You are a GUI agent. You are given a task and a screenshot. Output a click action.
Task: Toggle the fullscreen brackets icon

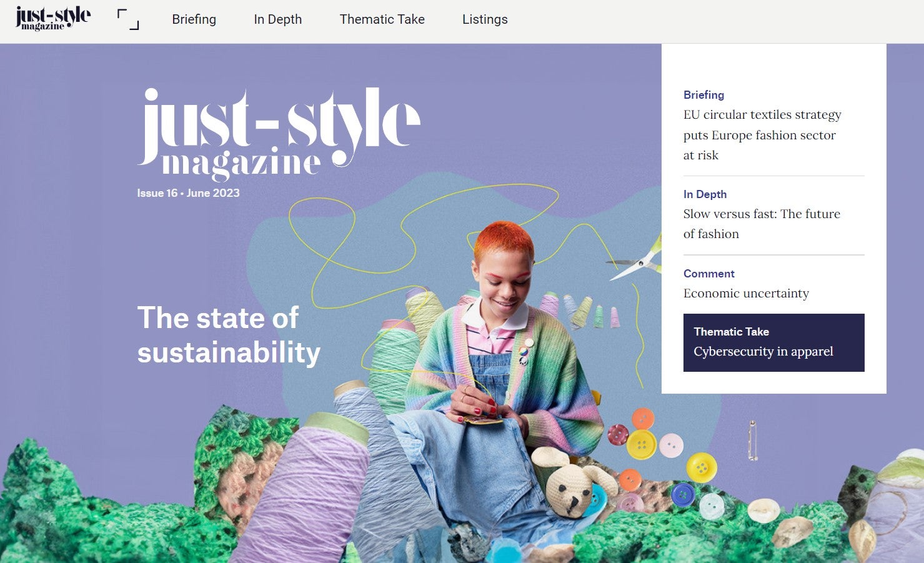coord(128,19)
